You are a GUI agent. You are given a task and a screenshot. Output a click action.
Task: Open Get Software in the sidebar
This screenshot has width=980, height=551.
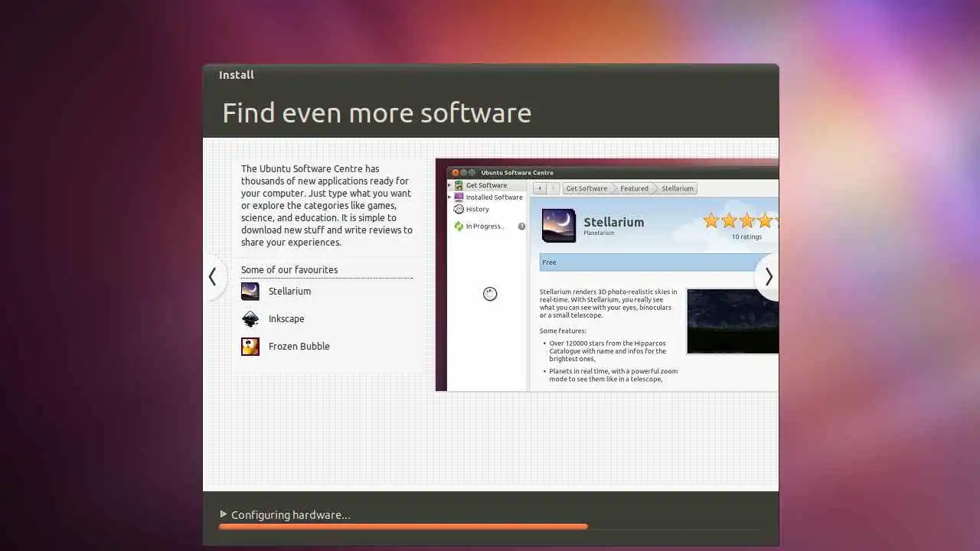pos(487,185)
